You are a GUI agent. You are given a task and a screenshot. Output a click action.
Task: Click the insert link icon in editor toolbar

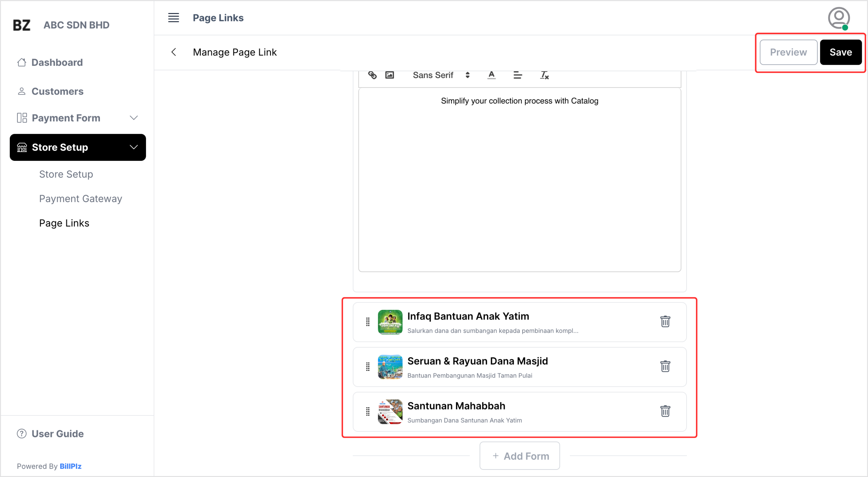(372, 75)
